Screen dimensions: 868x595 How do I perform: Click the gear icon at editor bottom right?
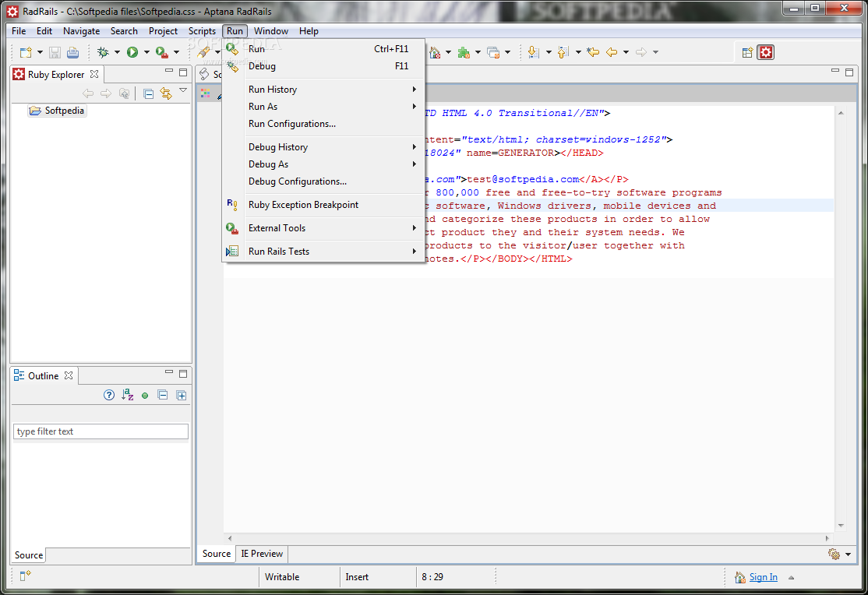[x=834, y=554]
